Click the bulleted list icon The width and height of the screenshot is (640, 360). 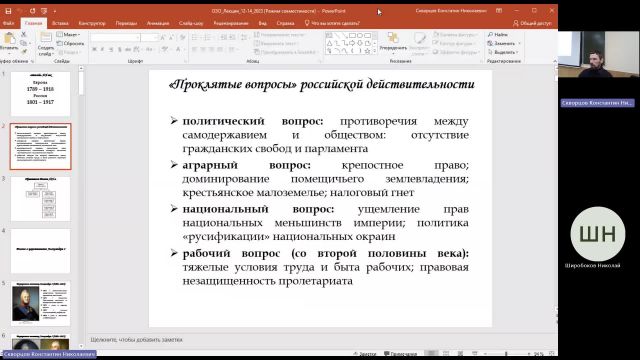195,38
